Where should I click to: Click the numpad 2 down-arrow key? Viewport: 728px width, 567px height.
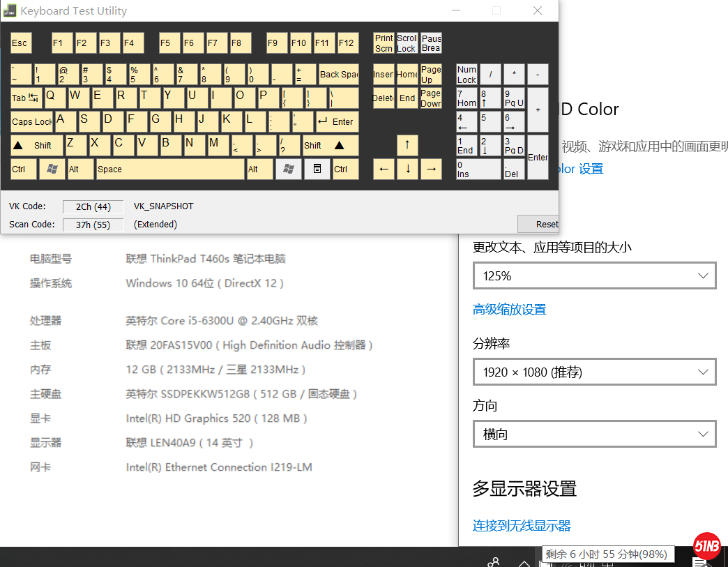(490, 145)
